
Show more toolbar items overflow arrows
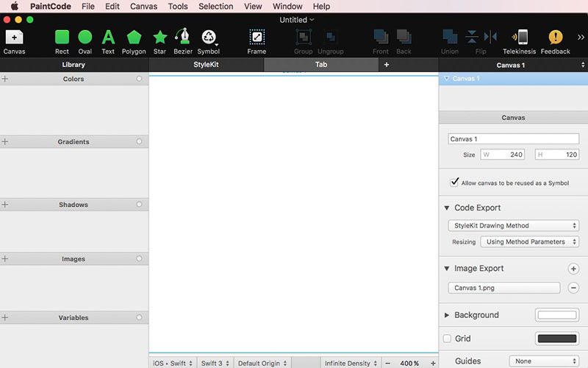(x=581, y=37)
